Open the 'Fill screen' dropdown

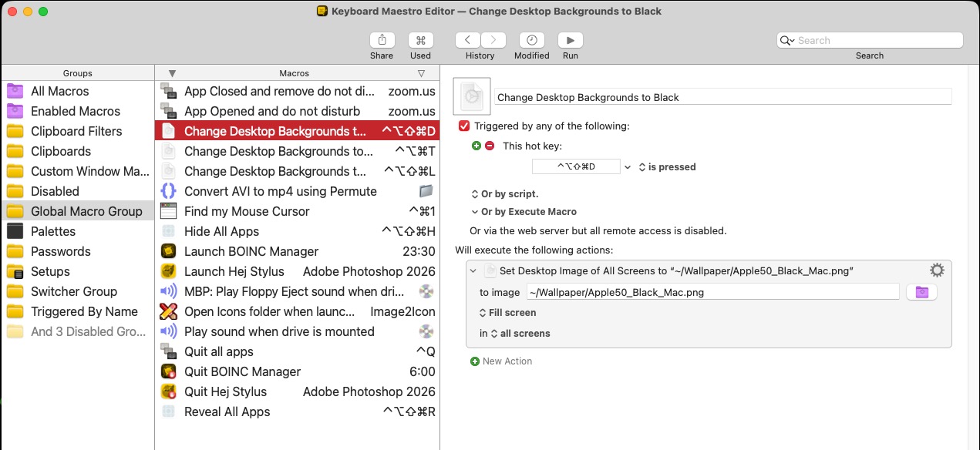pyautogui.click(x=507, y=313)
